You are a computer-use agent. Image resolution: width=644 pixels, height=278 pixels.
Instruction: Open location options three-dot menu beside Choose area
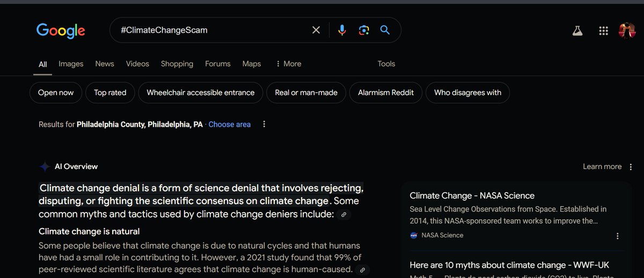click(x=264, y=124)
